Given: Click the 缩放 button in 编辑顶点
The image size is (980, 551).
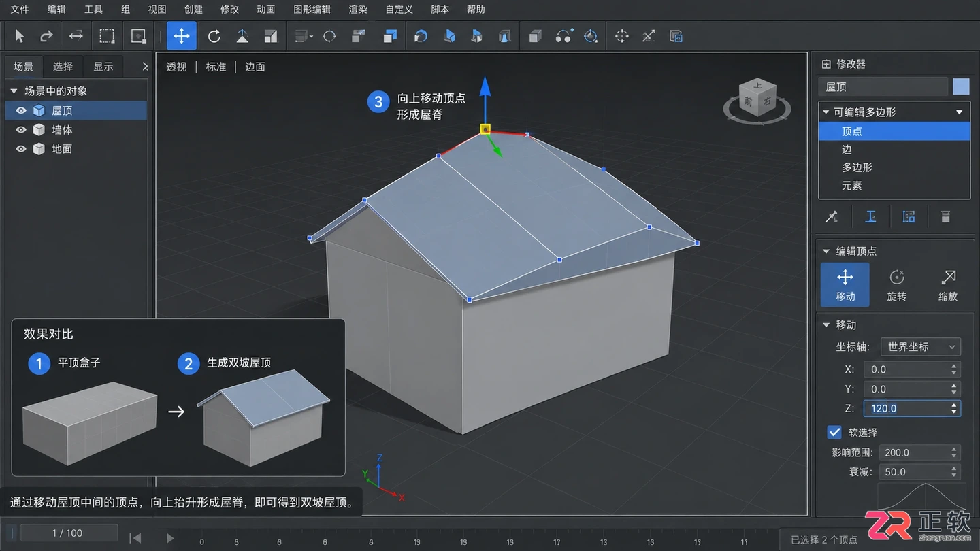Looking at the screenshot, I should [948, 284].
